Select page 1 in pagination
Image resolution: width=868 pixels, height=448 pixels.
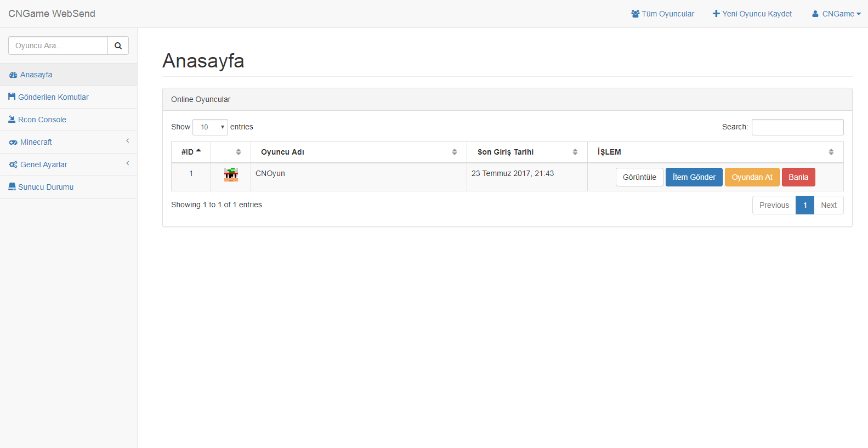[805, 205]
